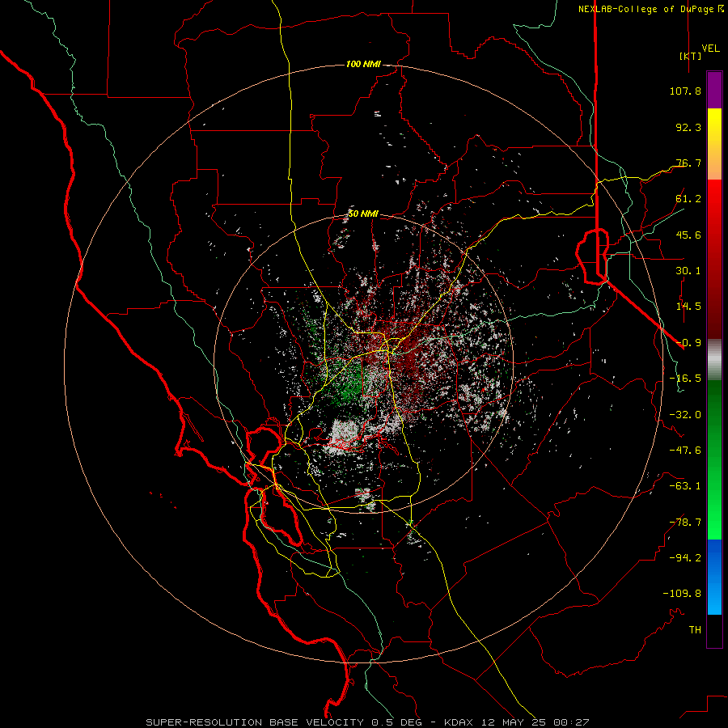The width and height of the screenshot is (728, 728).
Task: Click the red circular Lake Tahoe outline
Action: tap(592, 256)
